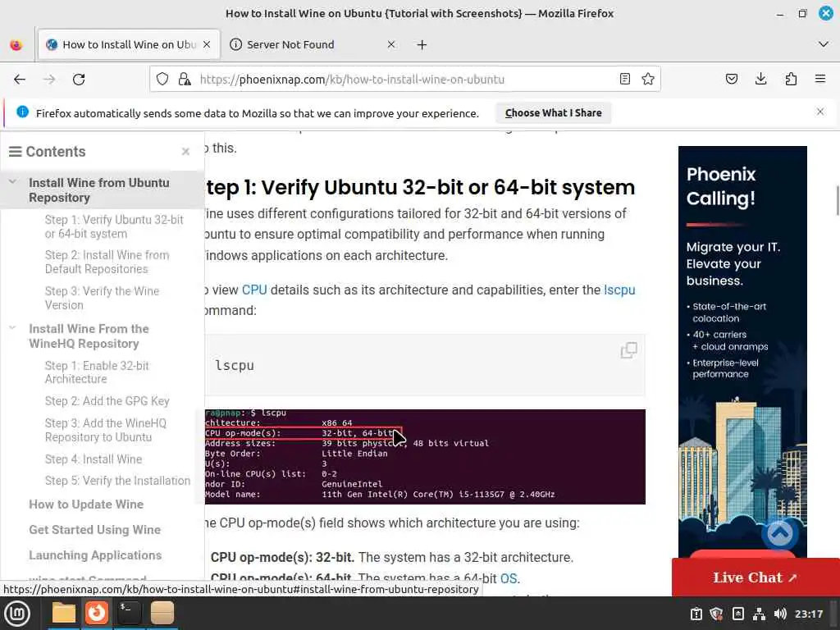Select Install Wine From the WineHQ Repository heading
This screenshot has width=840, height=630.
pos(89,336)
